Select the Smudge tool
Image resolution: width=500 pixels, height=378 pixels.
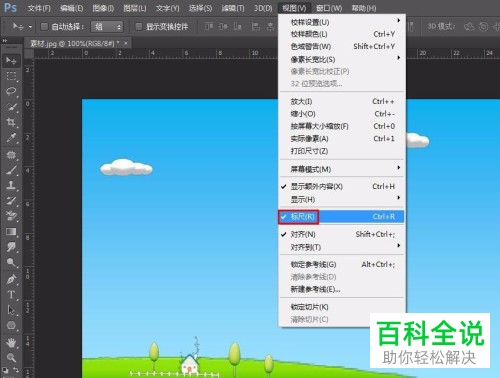[x=11, y=247]
